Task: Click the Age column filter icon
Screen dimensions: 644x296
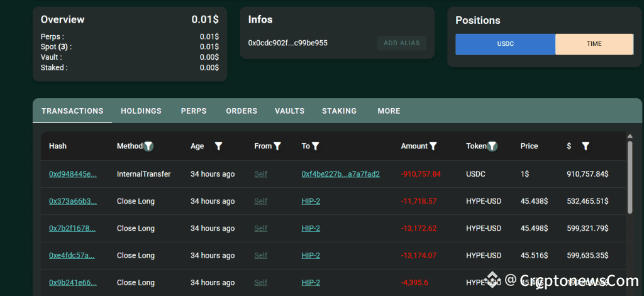Action: pos(218,146)
